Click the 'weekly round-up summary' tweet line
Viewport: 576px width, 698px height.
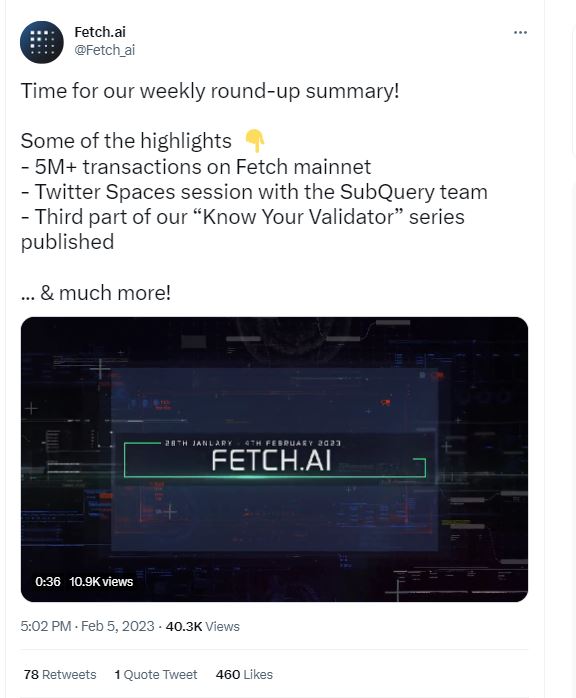210,91
